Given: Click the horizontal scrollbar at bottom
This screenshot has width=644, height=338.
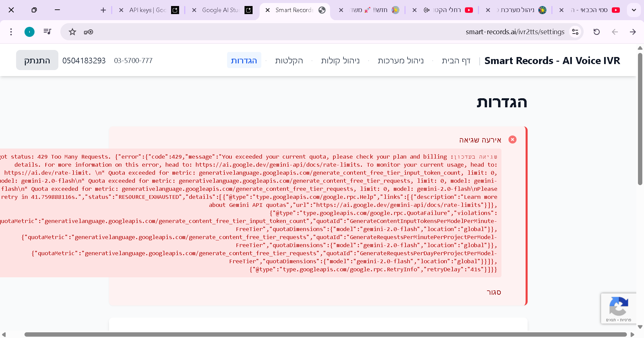Looking at the screenshot, I should point(325,334).
